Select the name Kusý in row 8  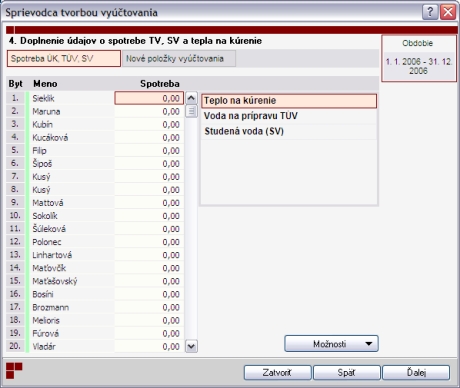41,190
